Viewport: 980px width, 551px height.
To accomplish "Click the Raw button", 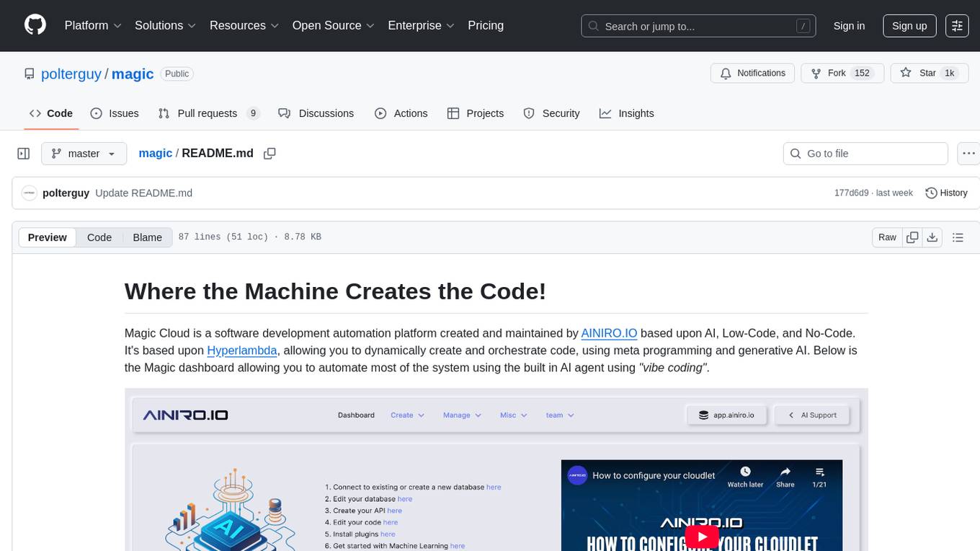I will point(887,237).
